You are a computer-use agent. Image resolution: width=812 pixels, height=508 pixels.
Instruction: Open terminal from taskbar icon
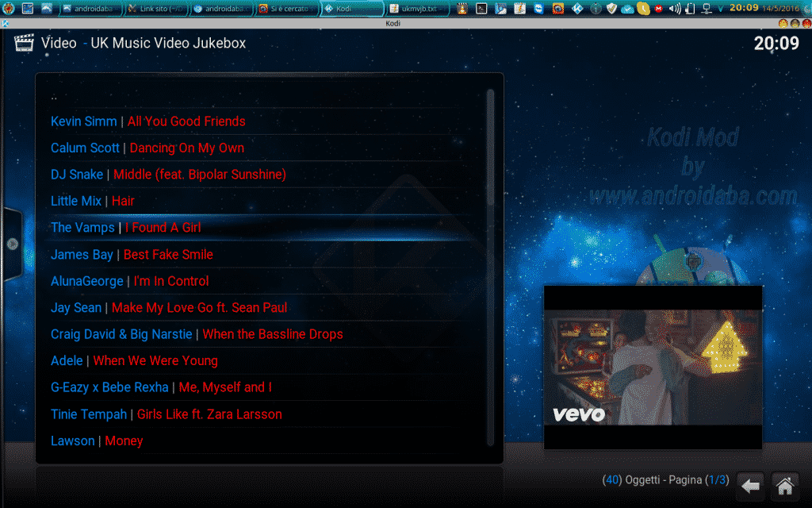tap(481, 8)
